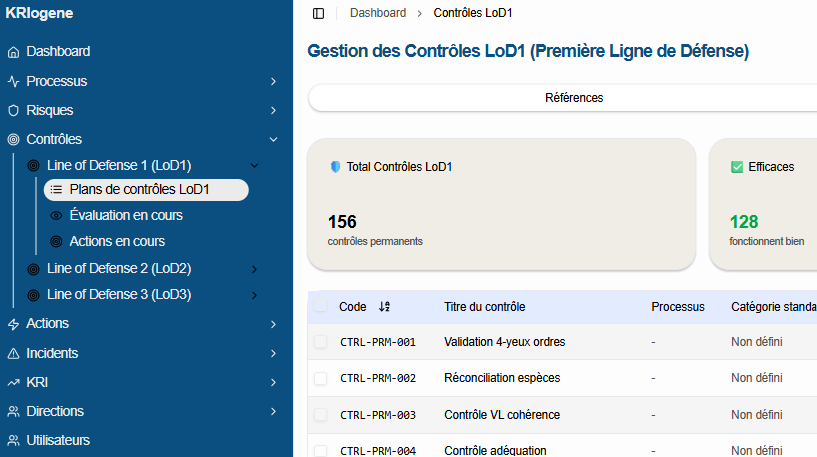The image size is (817, 457).
Task: Open the Références tab
Action: tap(573, 98)
